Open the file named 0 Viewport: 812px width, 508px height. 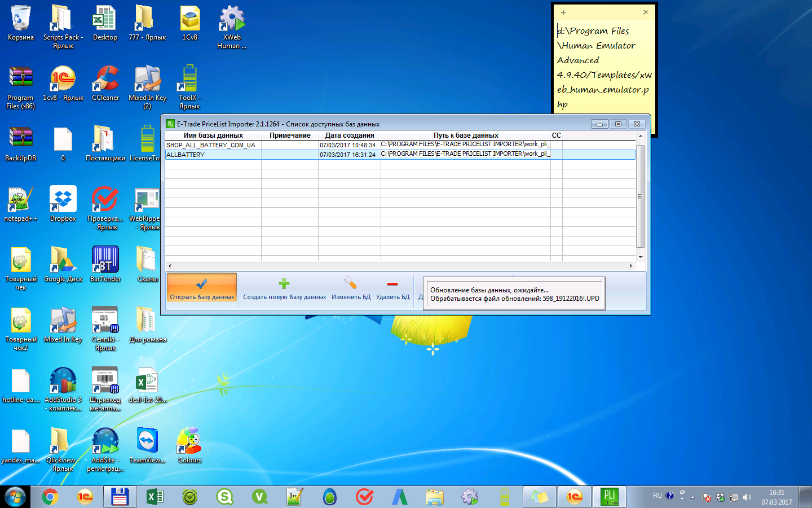pyautogui.click(x=63, y=144)
